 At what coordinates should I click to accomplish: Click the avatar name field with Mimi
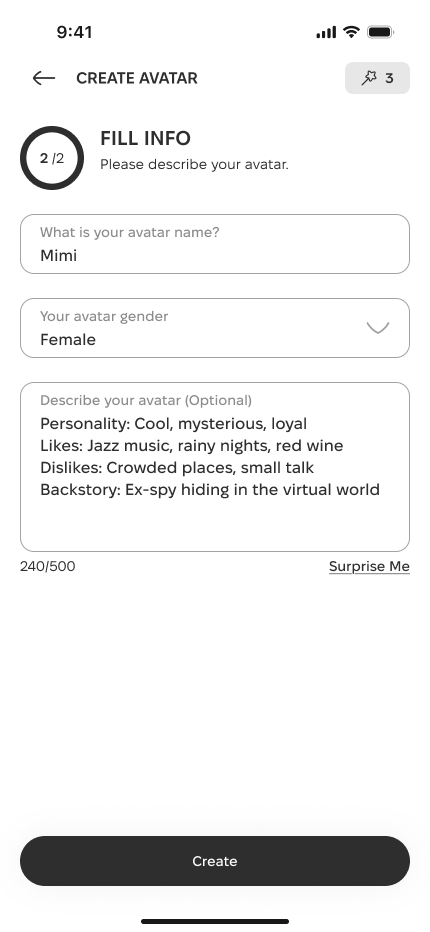point(215,244)
